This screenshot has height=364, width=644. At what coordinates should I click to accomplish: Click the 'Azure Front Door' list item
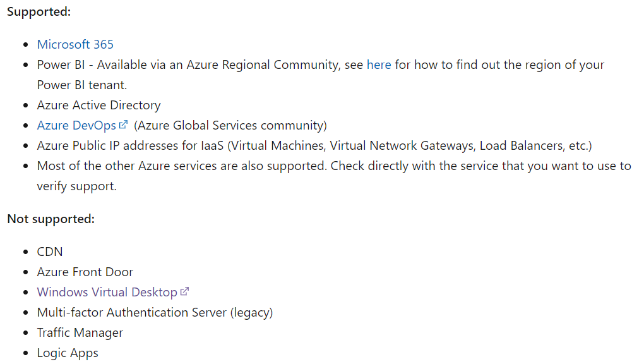(85, 272)
